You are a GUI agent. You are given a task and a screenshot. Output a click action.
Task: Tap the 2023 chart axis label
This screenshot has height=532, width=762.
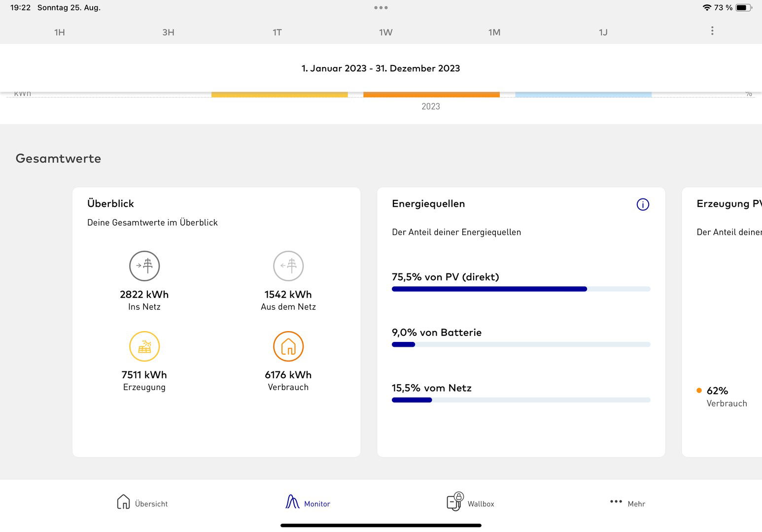point(431,106)
